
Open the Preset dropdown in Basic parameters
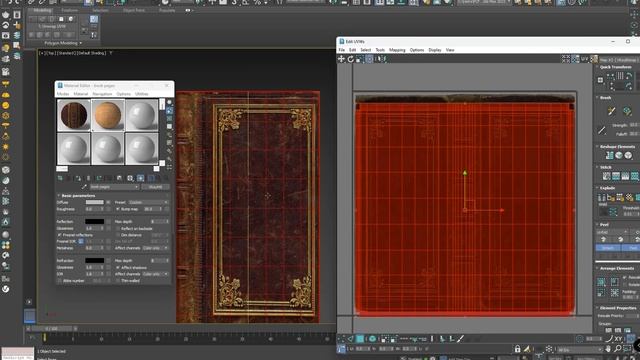coord(148,202)
